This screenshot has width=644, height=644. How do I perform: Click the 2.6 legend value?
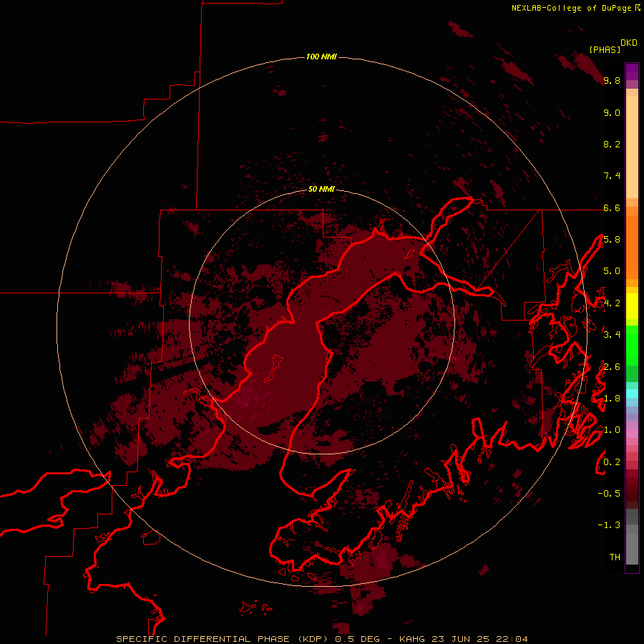tap(612, 367)
